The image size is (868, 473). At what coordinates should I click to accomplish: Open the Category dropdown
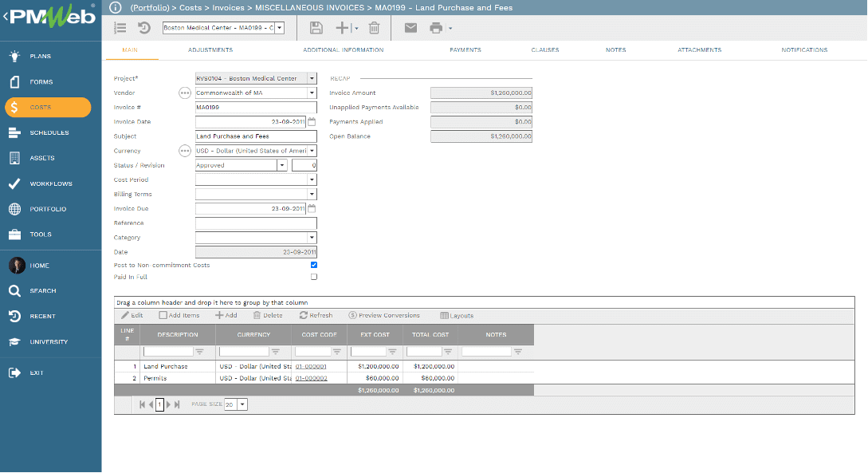point(312,237)
